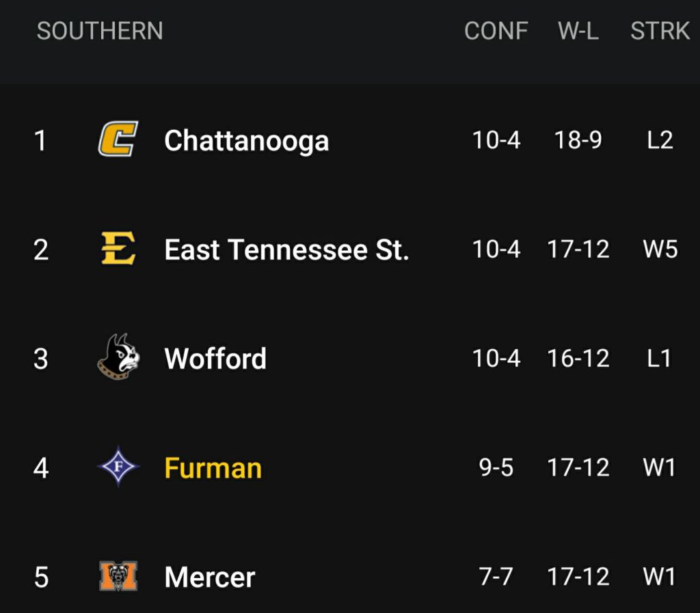Screen dimensions: 700x613
Task: Tap the East Tennessee St. logo
Action: tap(118, 248)
